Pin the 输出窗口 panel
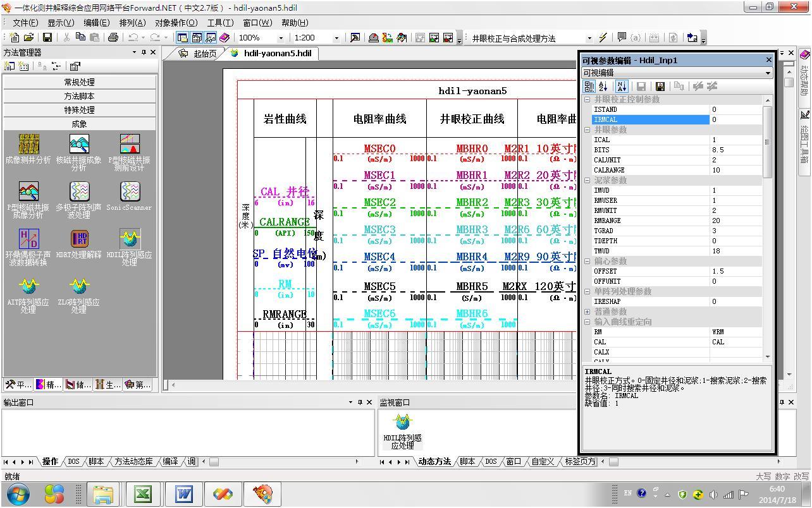This screenshot has height=508, width=812. [360, 402]
